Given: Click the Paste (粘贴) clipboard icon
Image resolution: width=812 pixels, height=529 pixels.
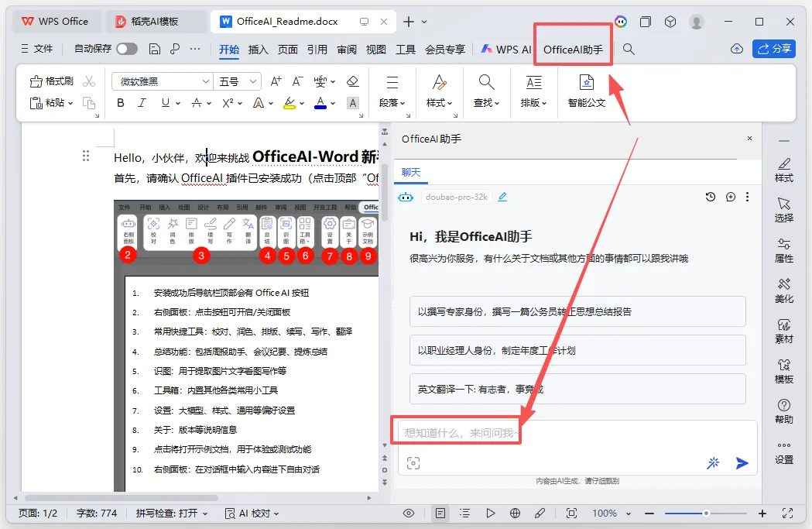Looking at the screenshot, I should [x=36, y=102].
